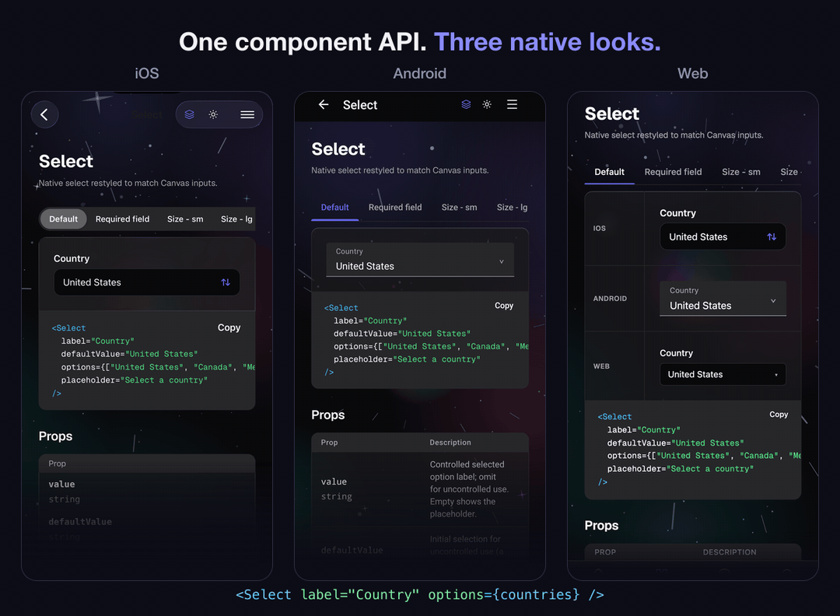Click the 'value' prop row in iOS Props table
840x616 pixels.
(x=147, y=492)
